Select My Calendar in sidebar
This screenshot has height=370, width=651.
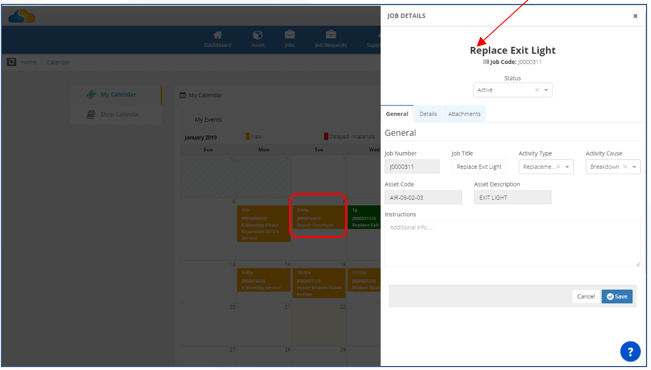click(116, 95)
